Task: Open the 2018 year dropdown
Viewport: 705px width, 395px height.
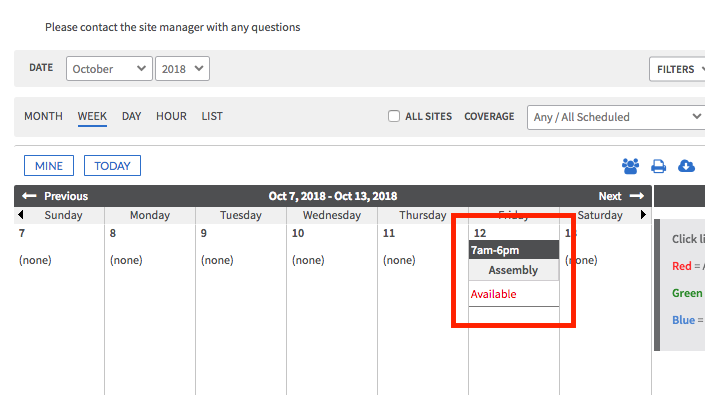Action: (182, 69)
